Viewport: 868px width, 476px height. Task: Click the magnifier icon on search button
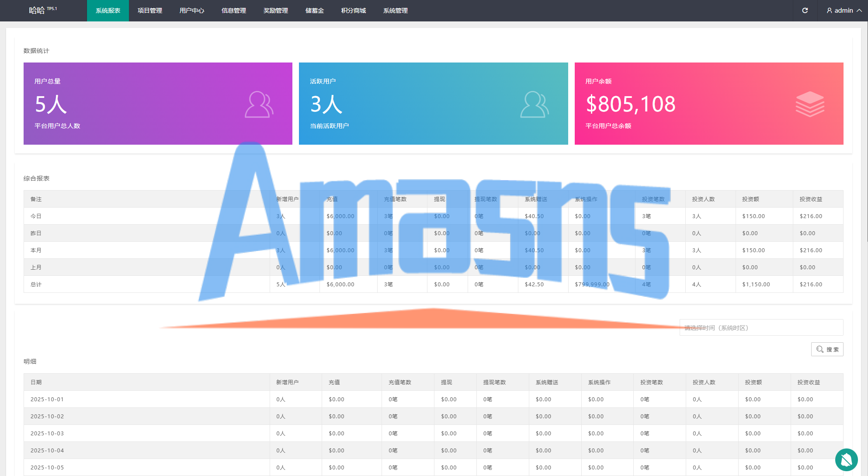tap(820, 349)
